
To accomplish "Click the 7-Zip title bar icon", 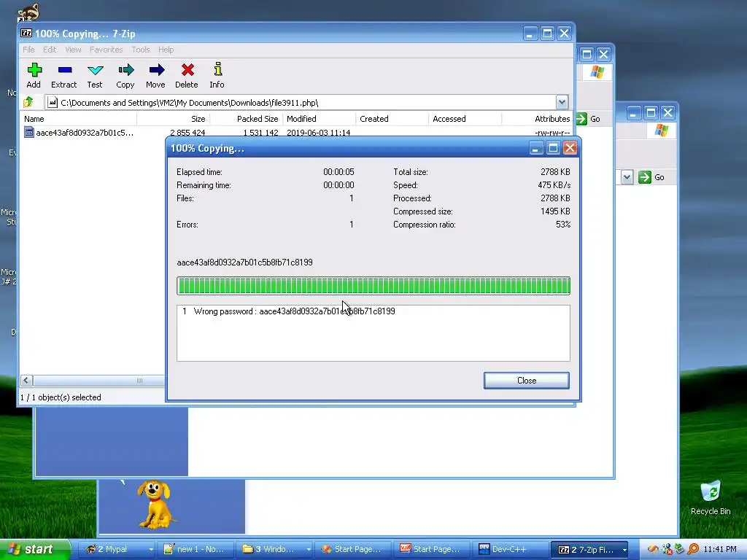I will [x=26, y=34].
